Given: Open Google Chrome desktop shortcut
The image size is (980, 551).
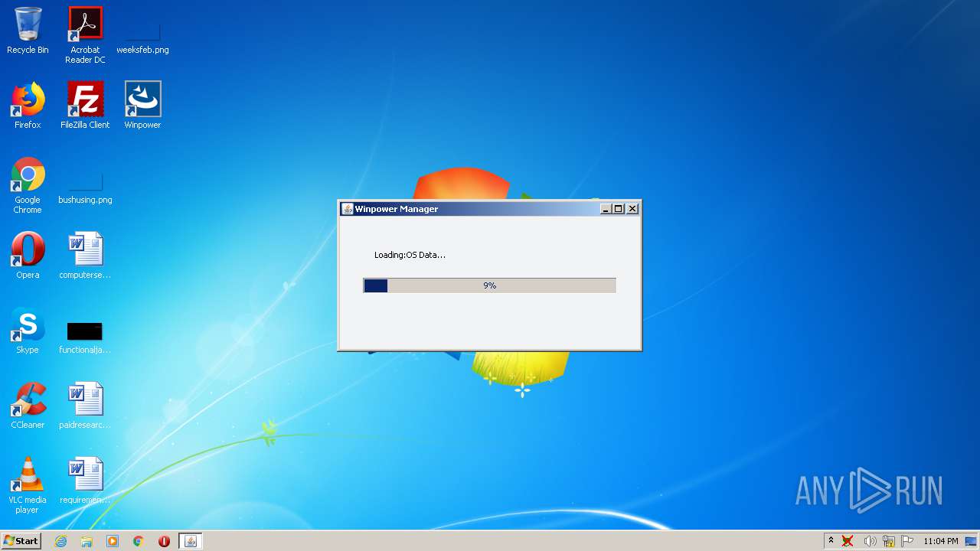Looking at the screenshot, I should click(x=28, y=185).
